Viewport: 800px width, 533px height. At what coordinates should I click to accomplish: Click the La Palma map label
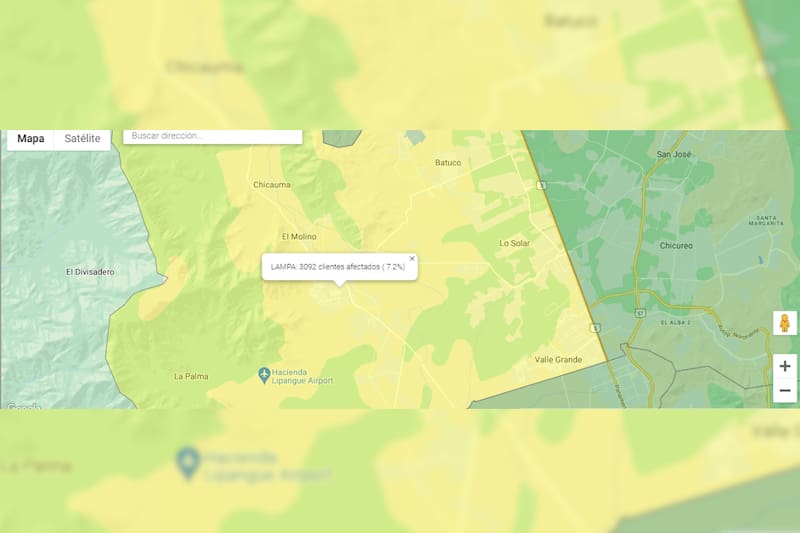point(191,376)
